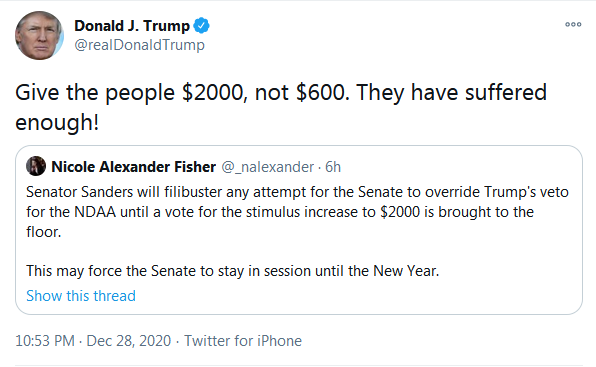Image resolution: width=596 pixels, height=367 pixels.
Task: Click the Nicole Alexander Fisher name
Action: [x=133, y=167]
